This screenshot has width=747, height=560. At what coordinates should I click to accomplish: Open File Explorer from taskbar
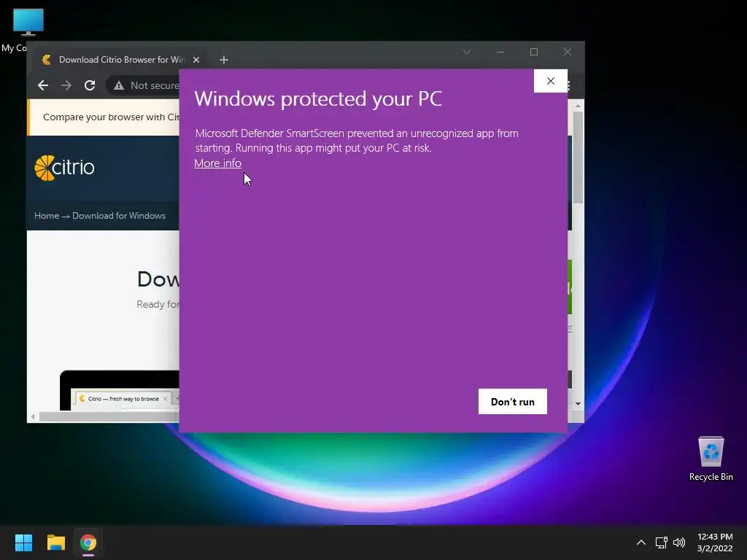pos(55,542)
